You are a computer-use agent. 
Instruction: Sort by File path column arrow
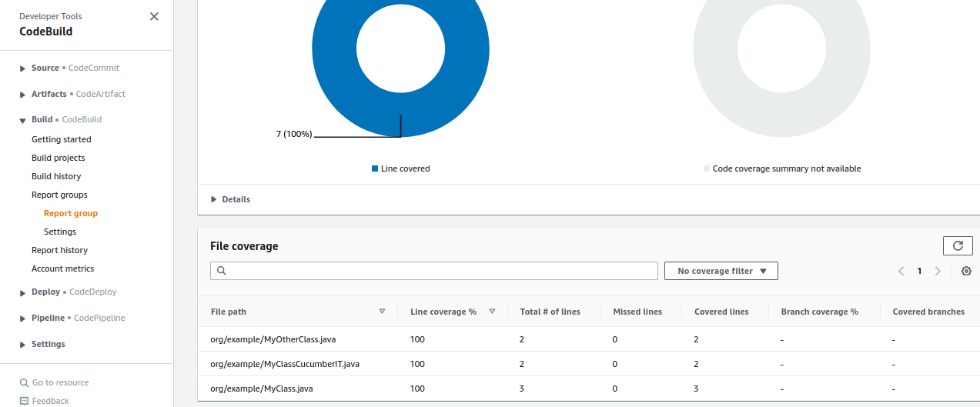click(x=382, y=312)
